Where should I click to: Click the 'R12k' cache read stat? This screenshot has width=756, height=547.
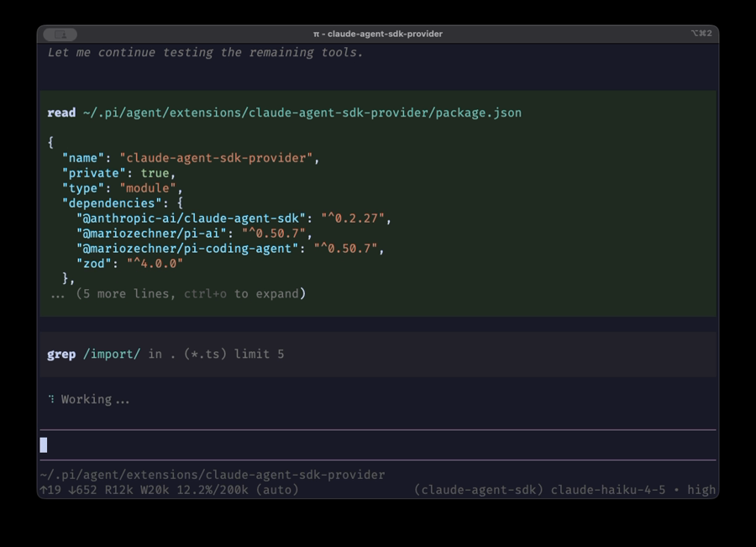tap(118, 490)
